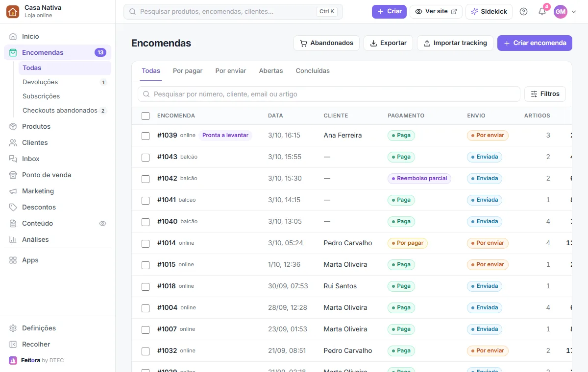Tick the checkbox for order #1014
Screen dimensions: 588x372
[146, 243]
